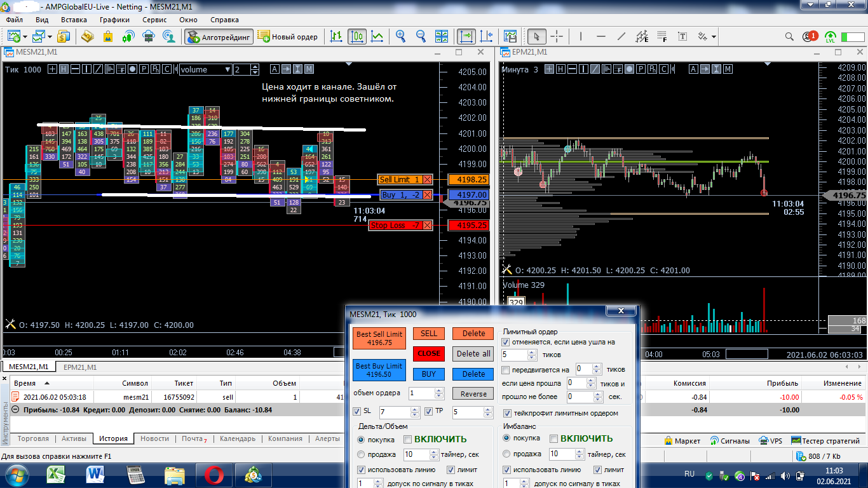Open the new chart toolbar icon
The width and height of the screenshot is (868, 488).
[x=13, y=36]
